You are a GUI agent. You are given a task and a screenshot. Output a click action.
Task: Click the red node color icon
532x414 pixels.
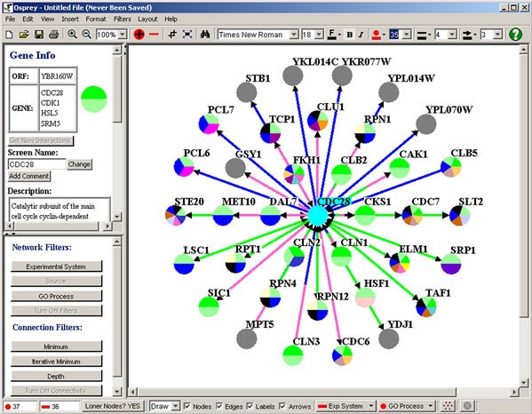(x=376, y=35)
